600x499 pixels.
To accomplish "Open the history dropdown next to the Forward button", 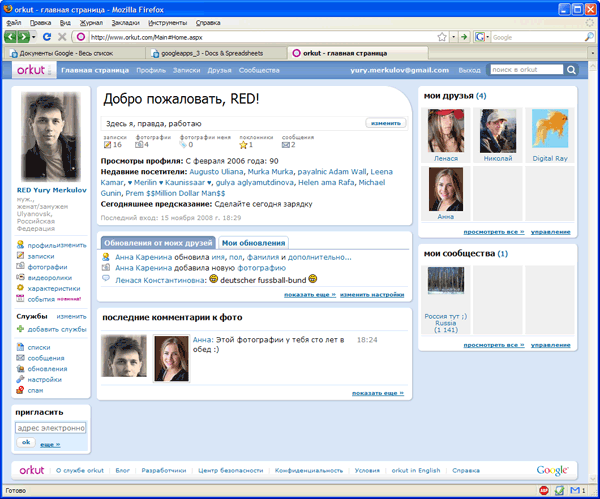I will pyautogui.click(x=34, y=37).
